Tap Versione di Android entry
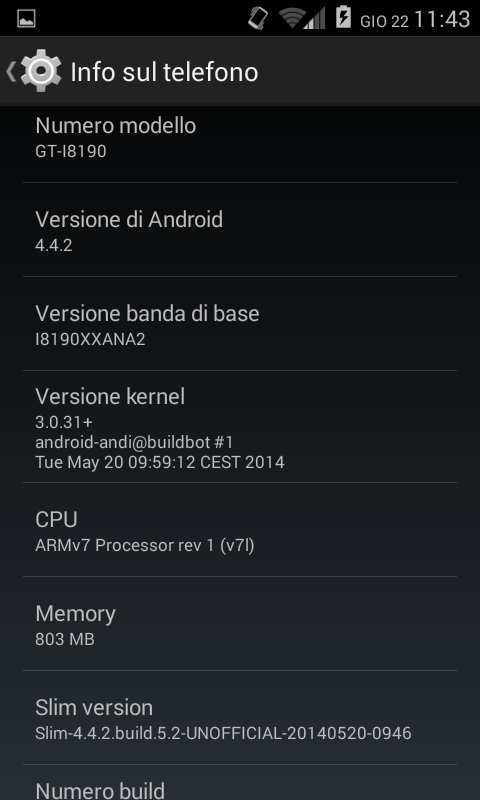The height and width of the screenshot is (800, 480). (x=240, y=230)
